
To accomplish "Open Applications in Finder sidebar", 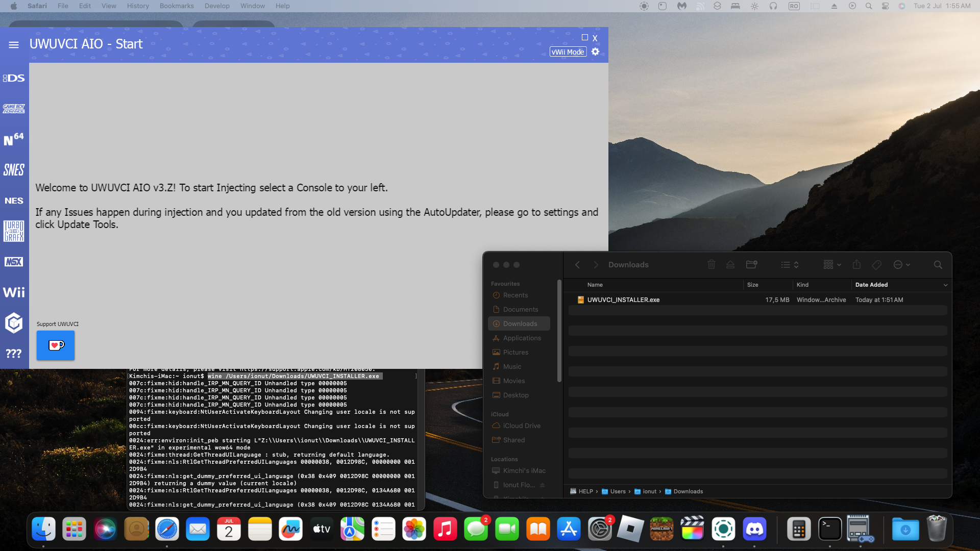I will click(519, 338).
